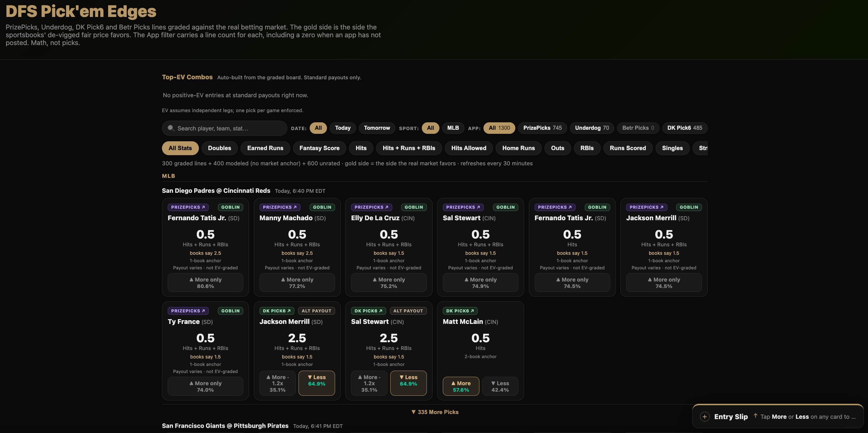The image size is (868, 433).
Task: Select the Fantasy Score stat filter
Action: [319, 148]
